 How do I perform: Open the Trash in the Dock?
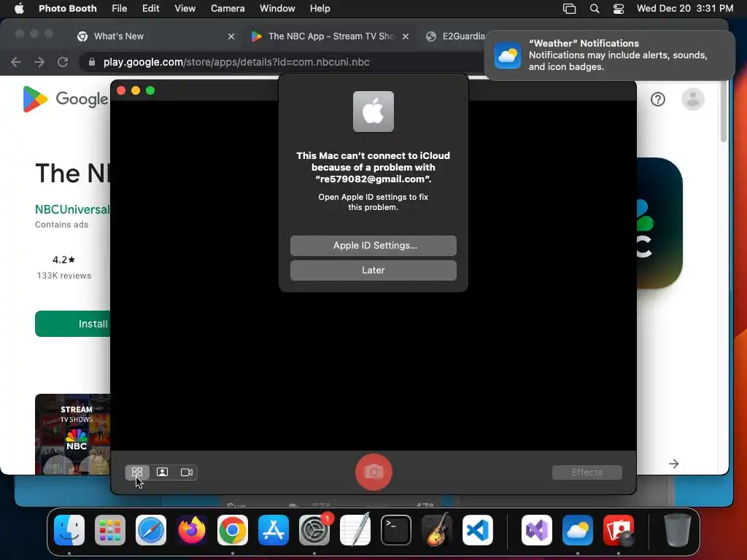point(678,530)
